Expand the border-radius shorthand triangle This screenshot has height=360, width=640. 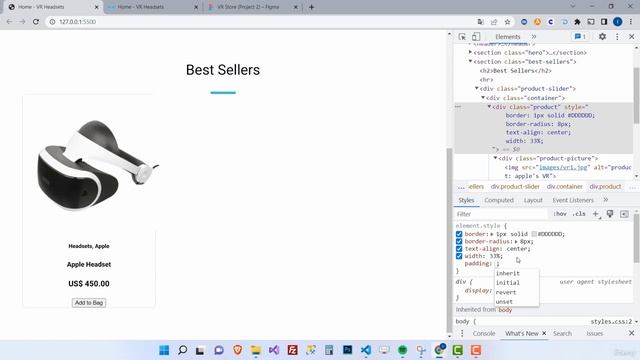click(x=516, y=241)
